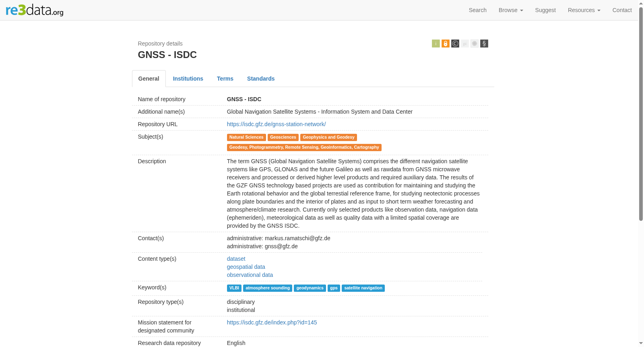Click the green information badge icon
Image resolution: width=644 pixels, height=347 pixels.
436,44
